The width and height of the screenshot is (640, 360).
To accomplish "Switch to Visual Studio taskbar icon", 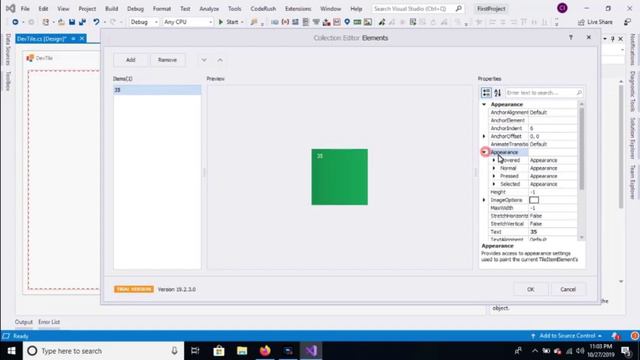I will (311, 351).
